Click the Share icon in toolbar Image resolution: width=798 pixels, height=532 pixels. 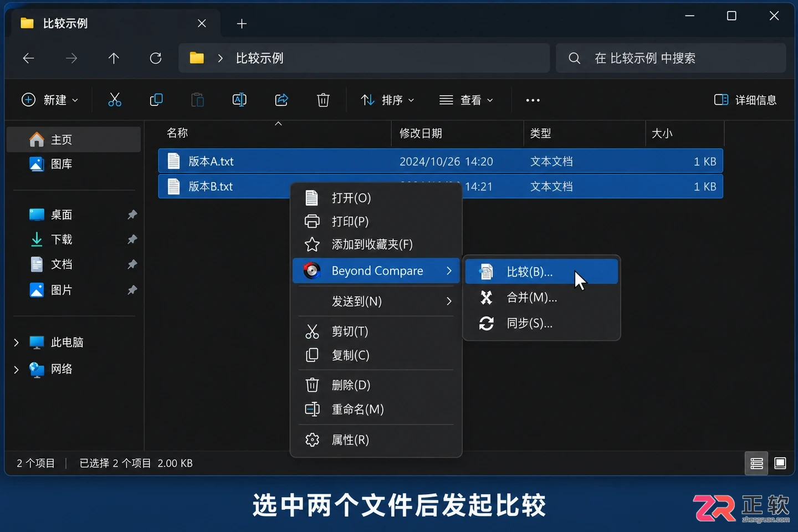282,100
